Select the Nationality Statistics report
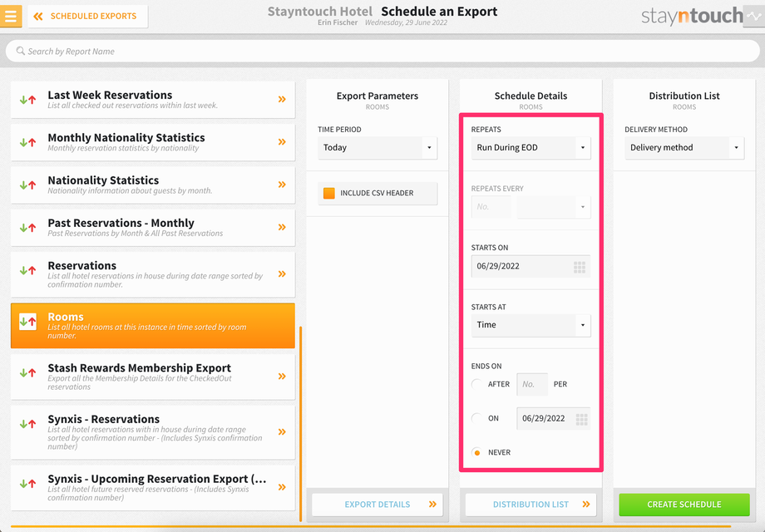 click(x=153, y=185)
